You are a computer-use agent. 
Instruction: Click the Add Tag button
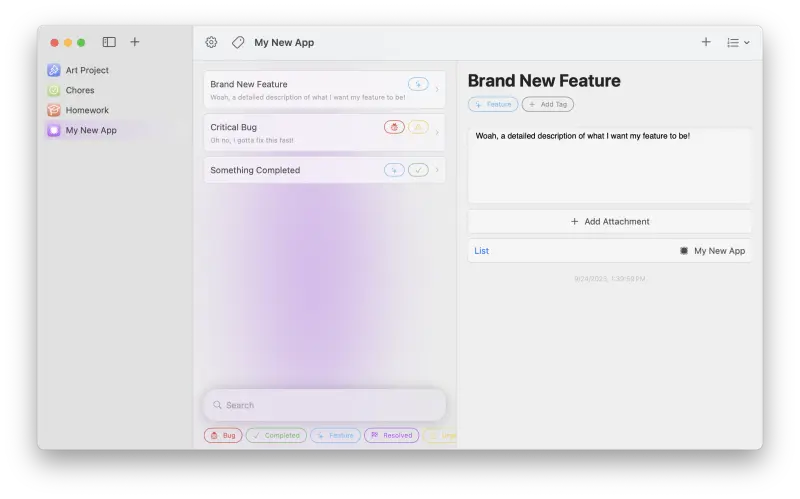548,104
